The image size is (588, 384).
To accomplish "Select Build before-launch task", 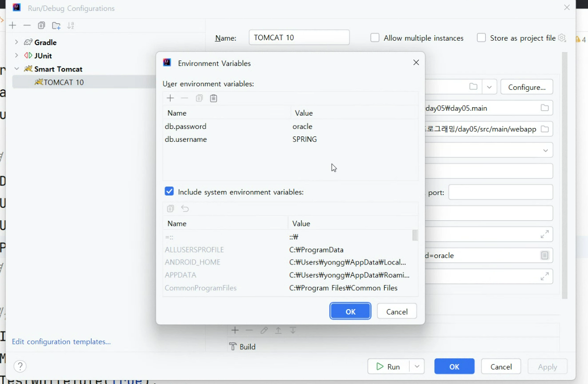I will (x=242, y=347).
